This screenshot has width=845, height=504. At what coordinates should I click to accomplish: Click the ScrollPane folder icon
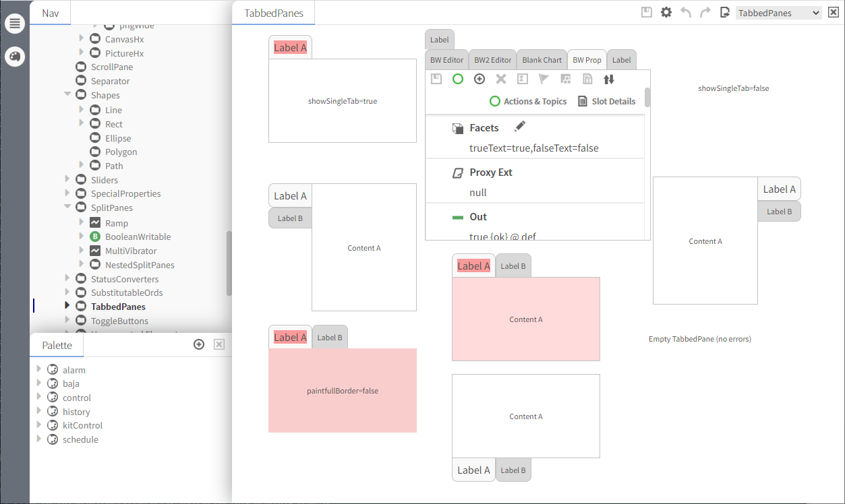pyautogui.click(x=81, y=67)
